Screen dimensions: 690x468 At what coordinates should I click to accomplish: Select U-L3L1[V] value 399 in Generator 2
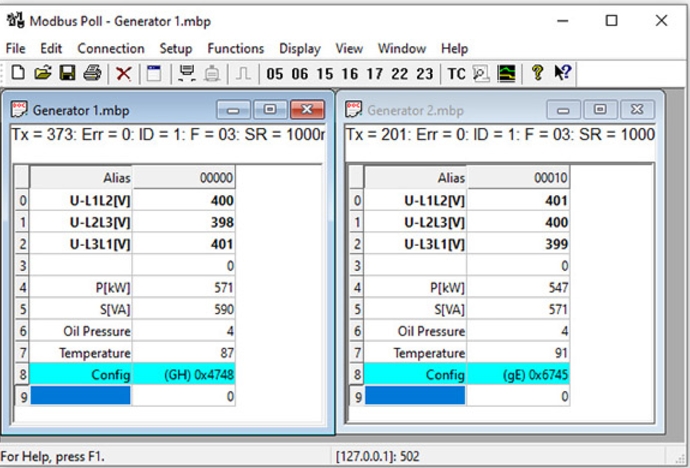tap(518, 244)
